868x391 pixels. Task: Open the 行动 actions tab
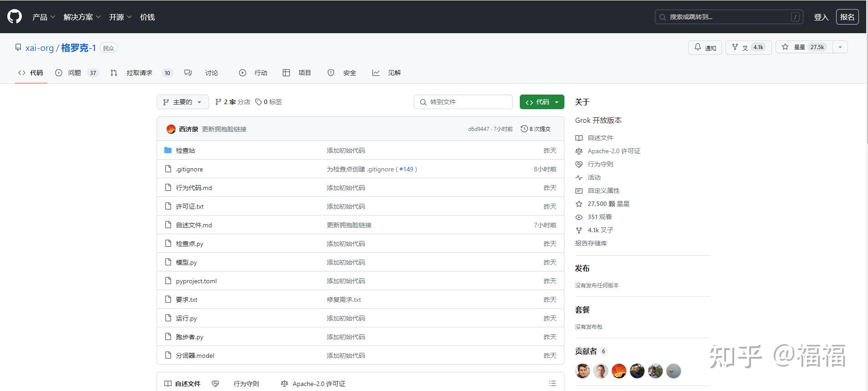click(x=254, y=73)
